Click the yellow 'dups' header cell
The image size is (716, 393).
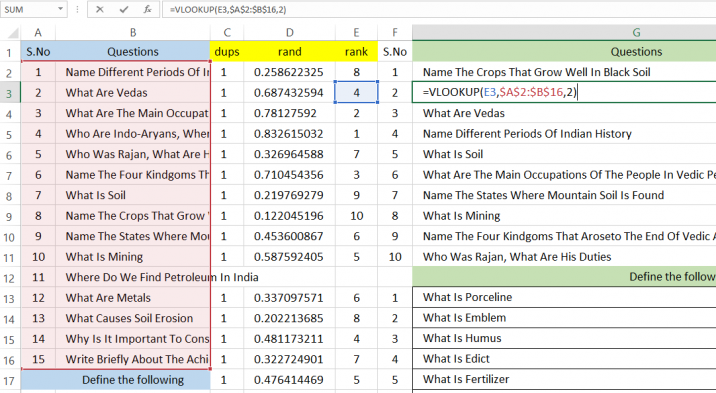pos(227,52)
